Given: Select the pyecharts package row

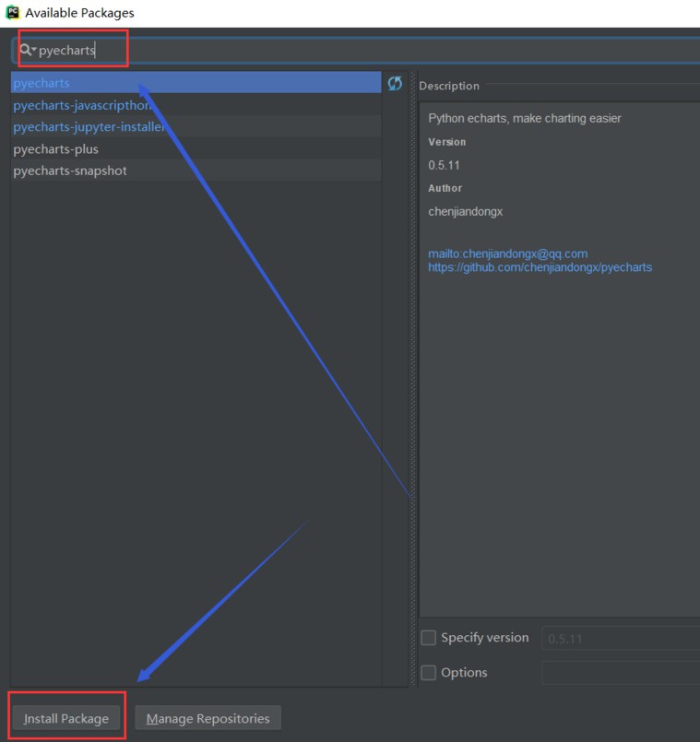Looking at the screenshot, I should point(196,83).
